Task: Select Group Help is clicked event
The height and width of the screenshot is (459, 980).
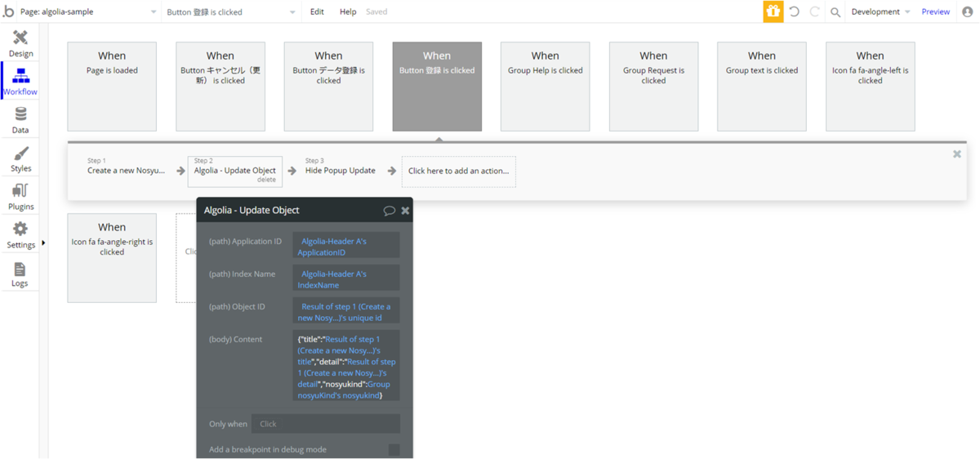Action: [546, 87]
